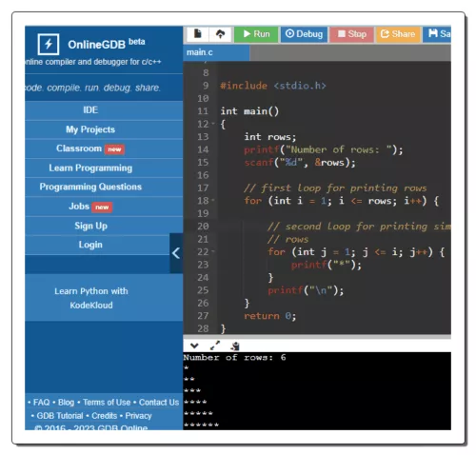Click the "Number of rows: 6" console output
Screen dimensions: 476x455
(x=234, y=358)
